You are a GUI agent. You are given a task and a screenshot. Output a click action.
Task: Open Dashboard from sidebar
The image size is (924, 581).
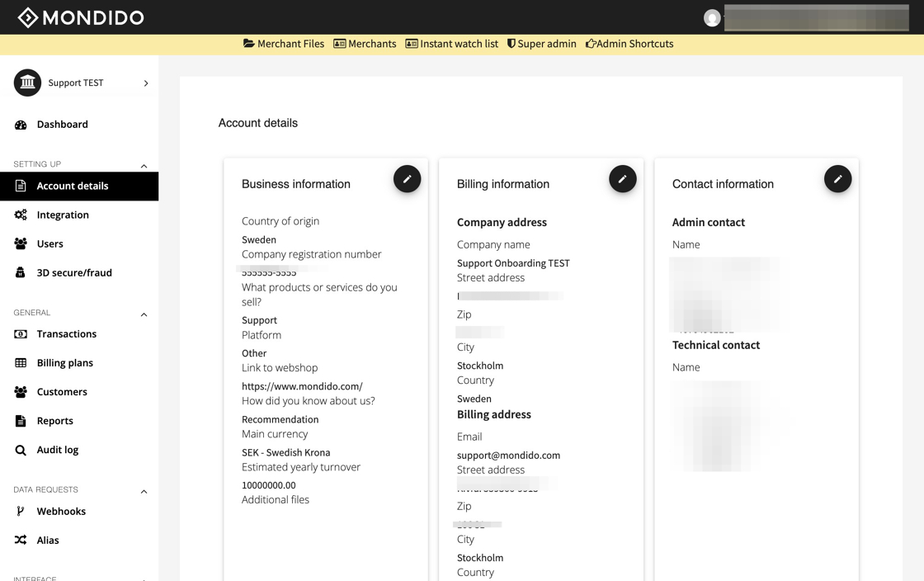pyautogui.click(x=63, y=125)
